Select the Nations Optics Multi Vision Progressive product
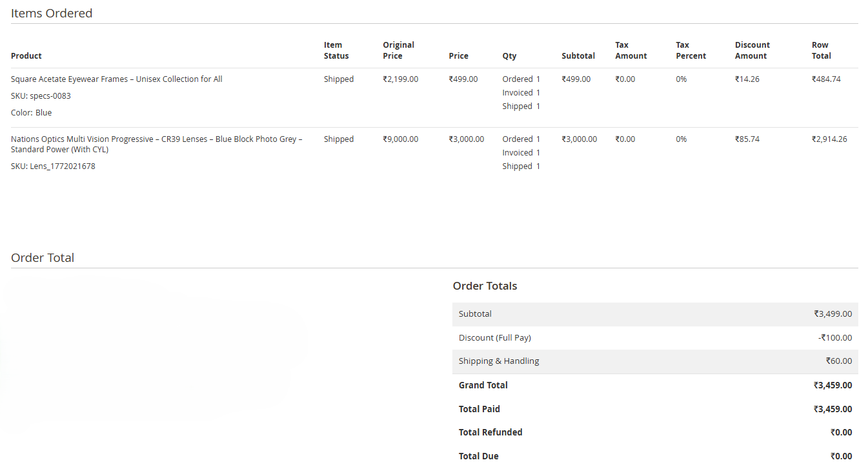 pos(156,144)
